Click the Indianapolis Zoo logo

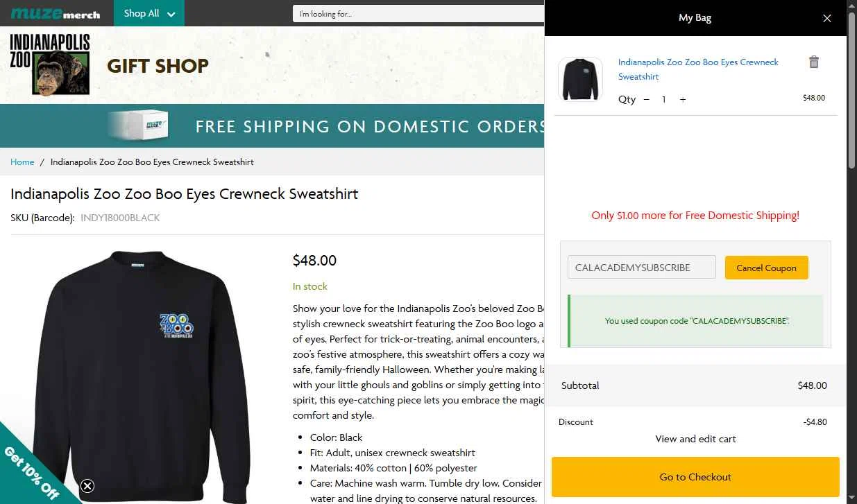[50, 64]
